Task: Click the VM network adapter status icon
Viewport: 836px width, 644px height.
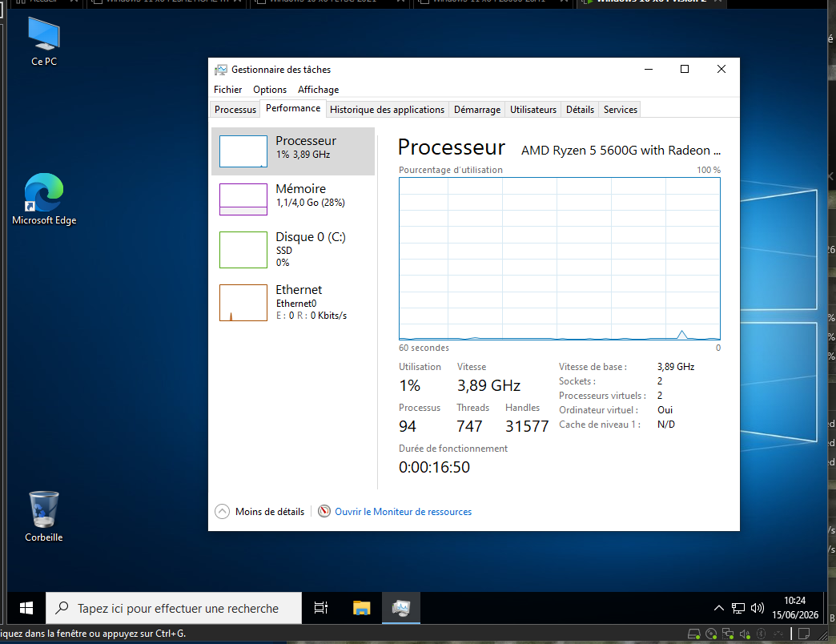Action: (x=728, y=634)
